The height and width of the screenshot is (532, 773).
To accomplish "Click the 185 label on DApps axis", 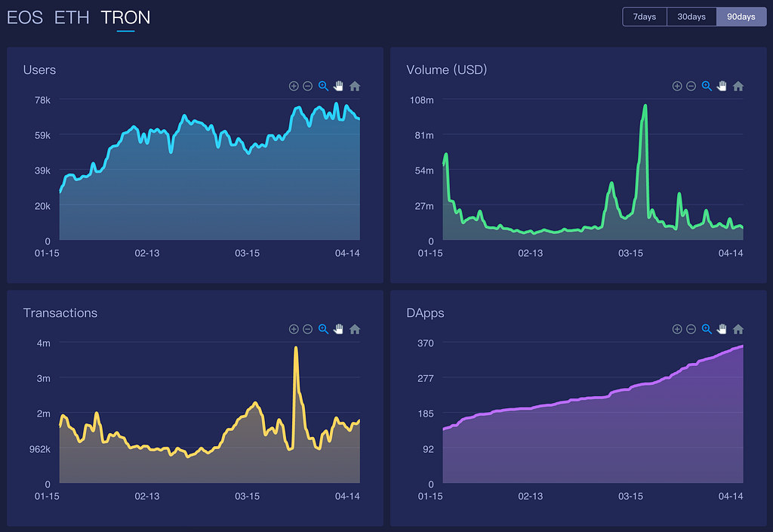I will [x=426, y=414].
